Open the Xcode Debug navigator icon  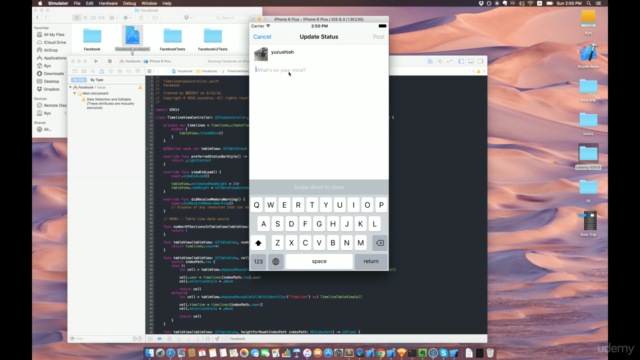pos(120,71)
